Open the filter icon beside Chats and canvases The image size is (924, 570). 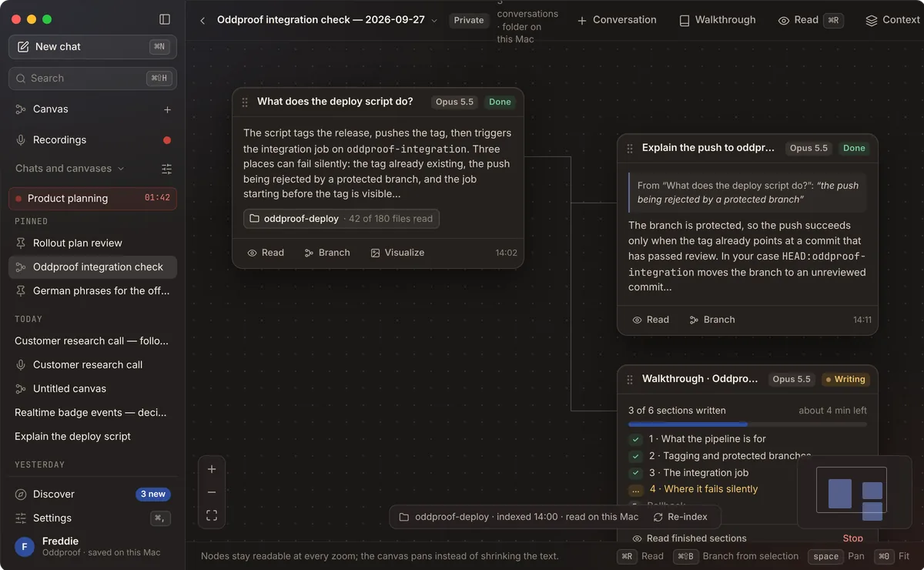166,169
